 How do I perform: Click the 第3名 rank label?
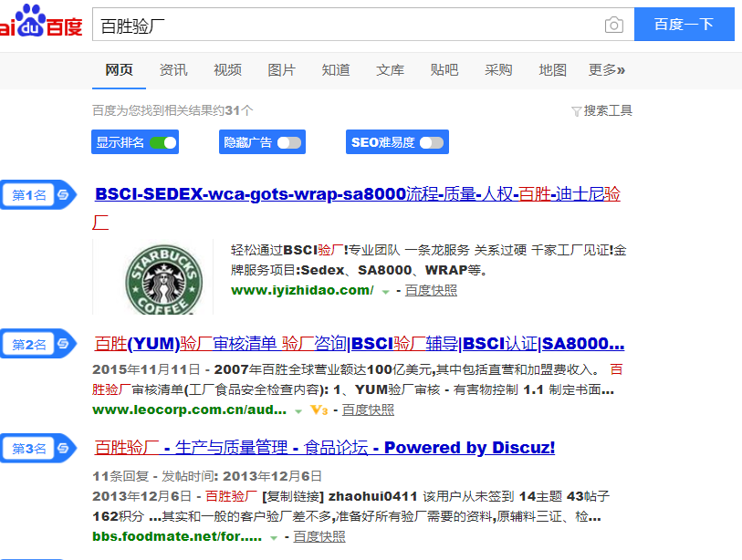point(29,449)
